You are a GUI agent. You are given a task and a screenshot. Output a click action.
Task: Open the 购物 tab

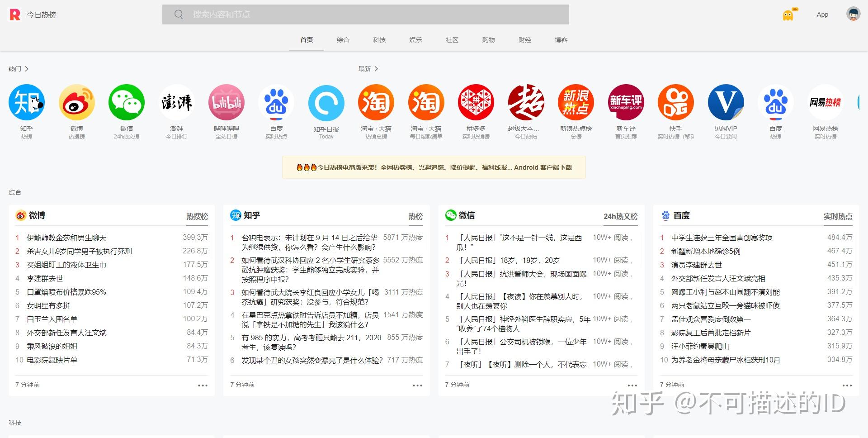click(488, 40)
